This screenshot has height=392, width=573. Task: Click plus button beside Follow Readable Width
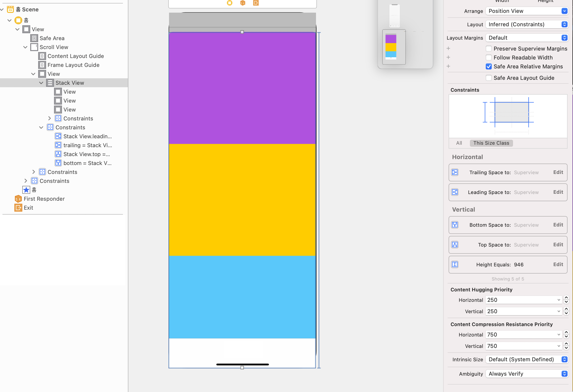coord(448,57)
